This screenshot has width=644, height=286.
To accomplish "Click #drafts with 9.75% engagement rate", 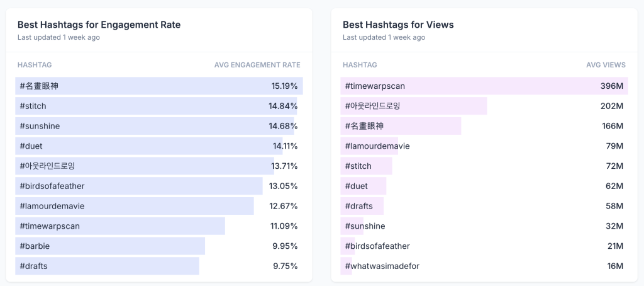I will 34,266.
